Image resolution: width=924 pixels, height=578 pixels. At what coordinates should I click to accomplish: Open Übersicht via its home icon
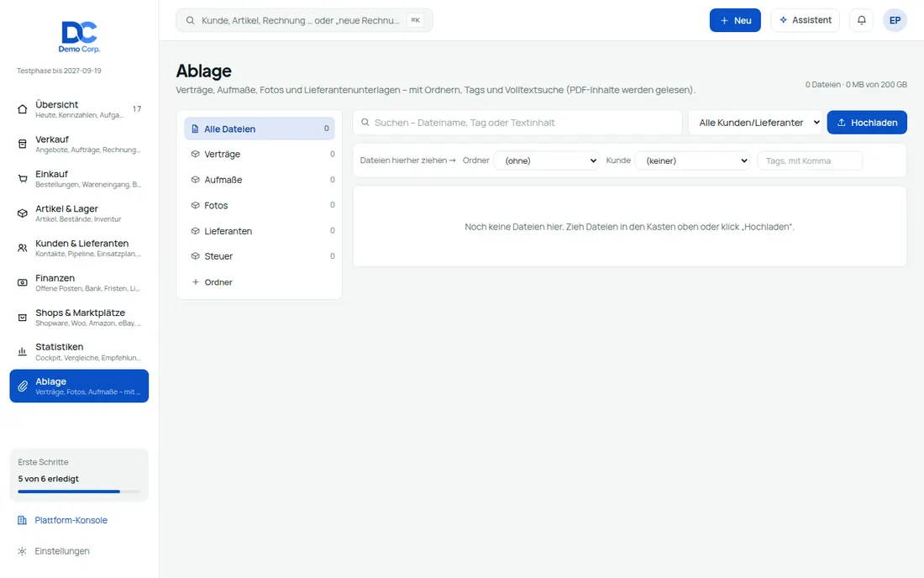pos(23,109)
